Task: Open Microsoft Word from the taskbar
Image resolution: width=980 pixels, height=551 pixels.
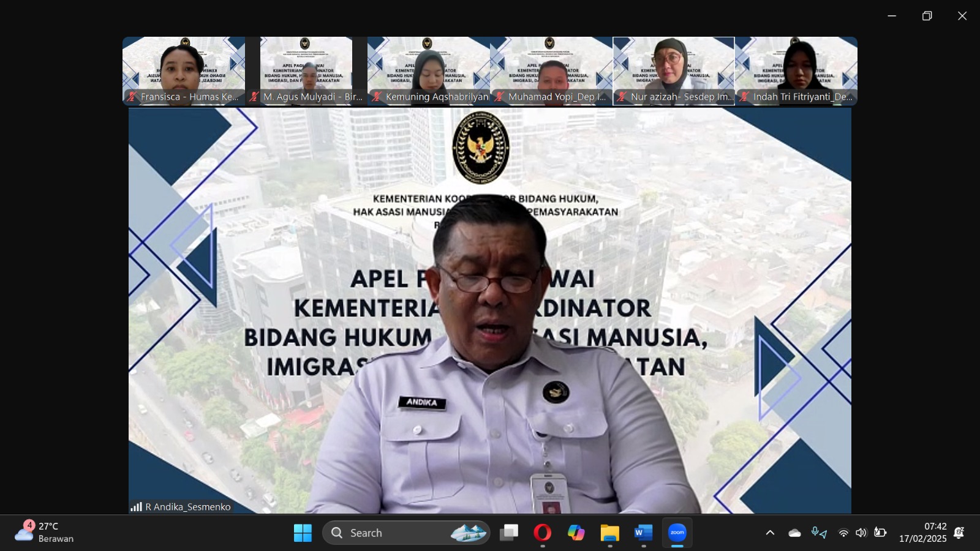Action: (643, 533)
